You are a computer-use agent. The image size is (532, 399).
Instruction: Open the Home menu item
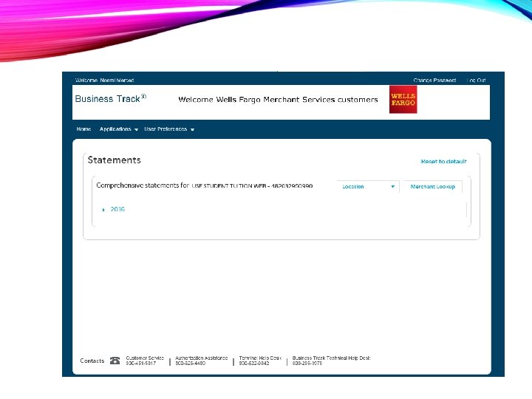pos(83,129)
